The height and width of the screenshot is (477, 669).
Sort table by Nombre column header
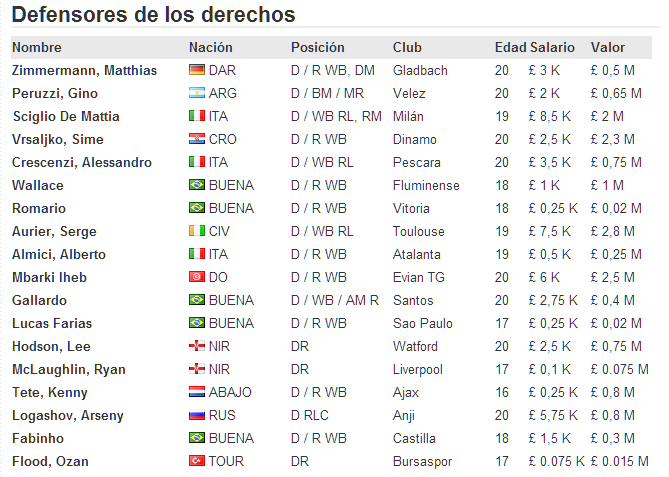pyautogui.click(x=37, y=47)
